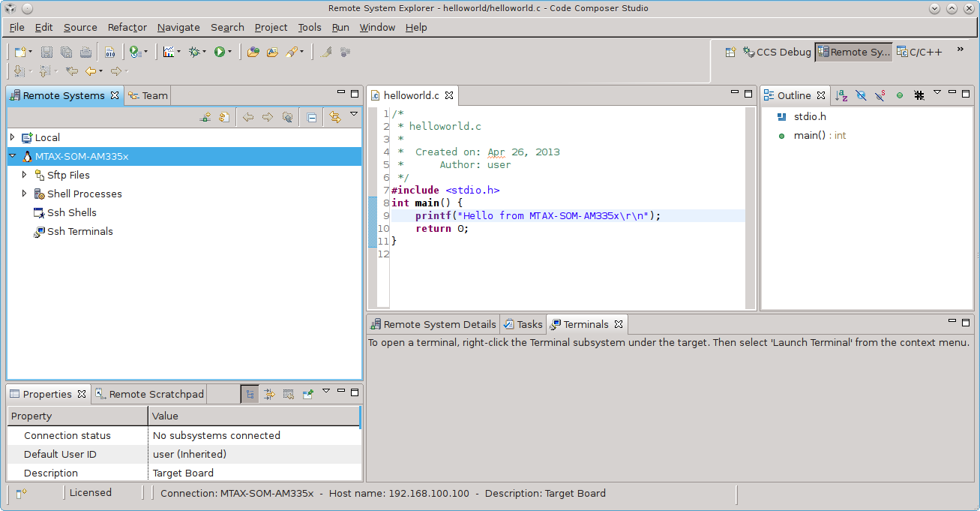Switch to the Tasks tab
980x511 pixels.
coord(523,324)
